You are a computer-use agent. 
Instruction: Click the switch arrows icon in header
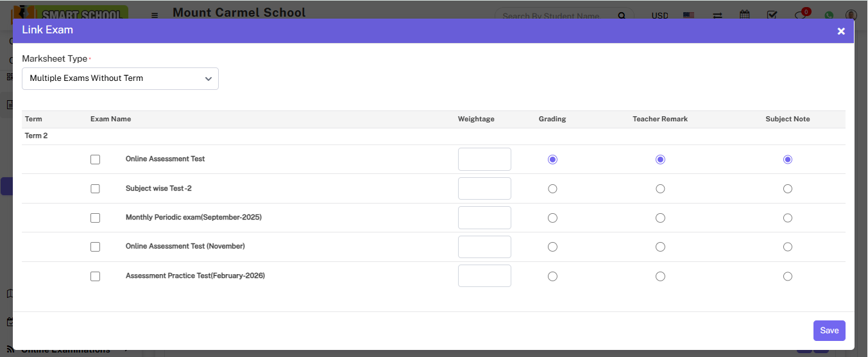coord(717,15)
